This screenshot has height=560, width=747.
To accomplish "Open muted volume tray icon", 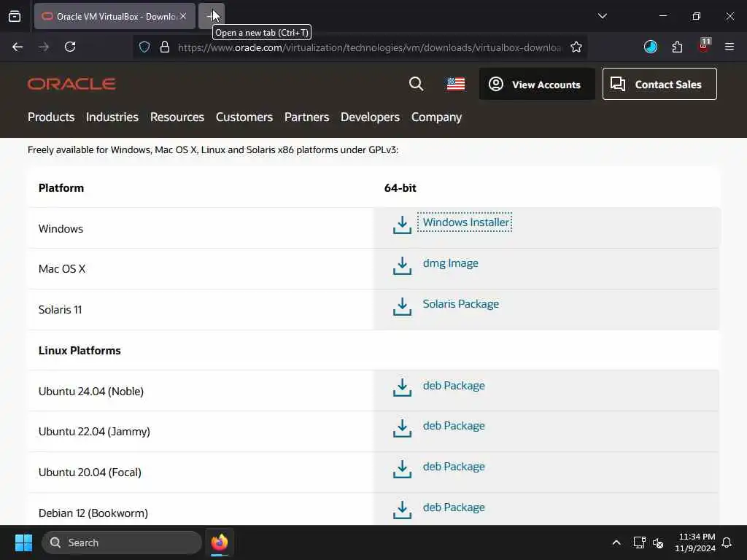I will (x=658, y=542).
